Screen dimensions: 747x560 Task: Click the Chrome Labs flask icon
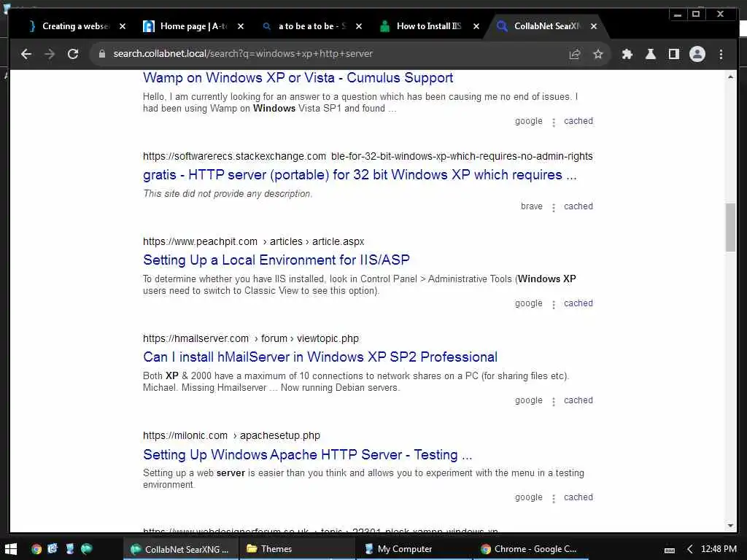(650, 54)
